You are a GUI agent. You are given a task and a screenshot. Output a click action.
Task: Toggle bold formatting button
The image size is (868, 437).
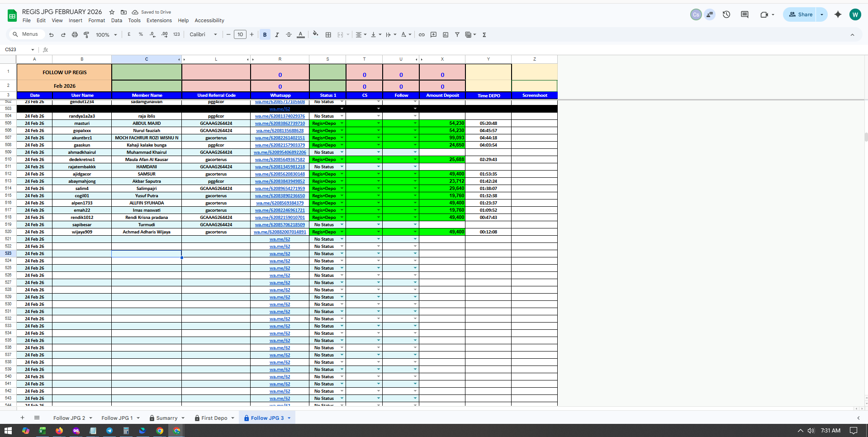pos(265,35)
